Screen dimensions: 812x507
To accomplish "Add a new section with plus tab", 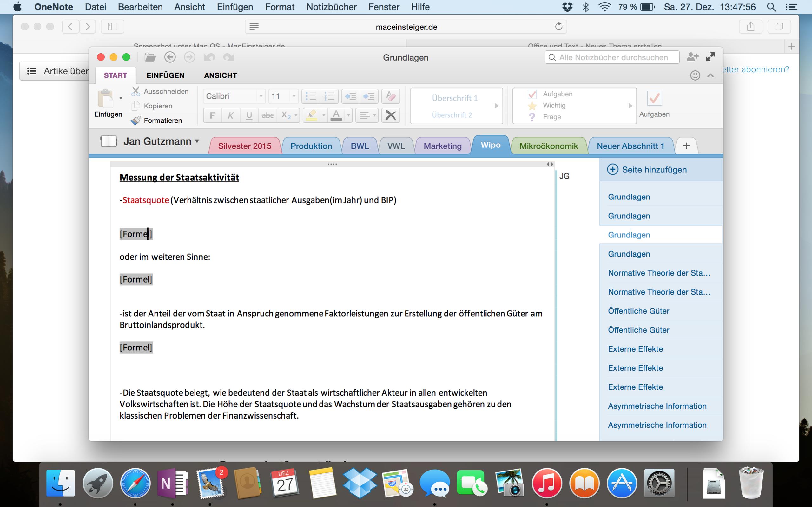I will click(687, 146).
